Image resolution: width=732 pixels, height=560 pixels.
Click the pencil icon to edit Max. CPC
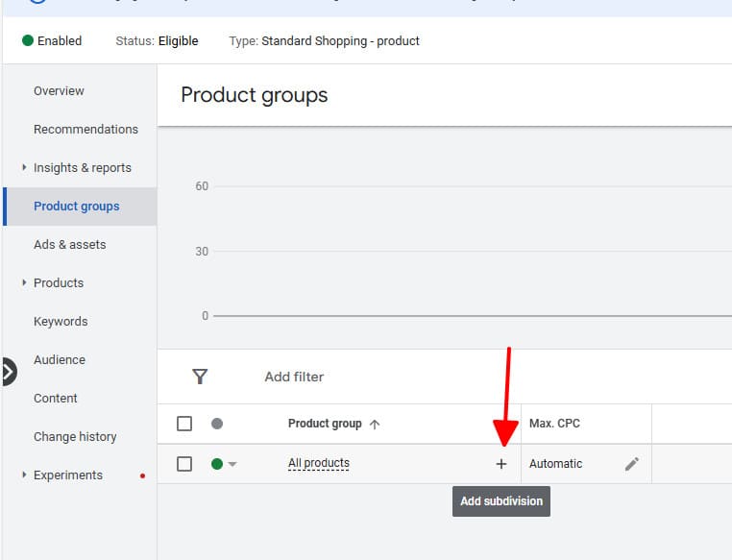tap(631, 464)
